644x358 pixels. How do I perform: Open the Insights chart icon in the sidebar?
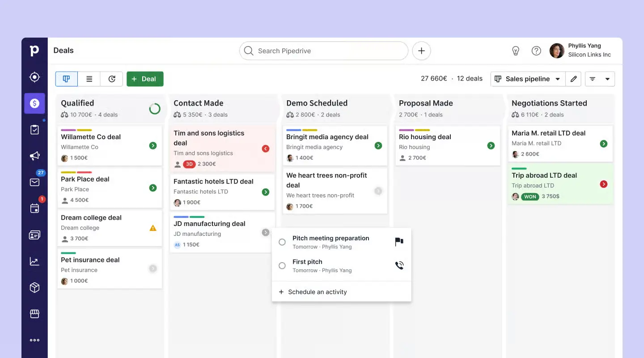tap(34, 261)
